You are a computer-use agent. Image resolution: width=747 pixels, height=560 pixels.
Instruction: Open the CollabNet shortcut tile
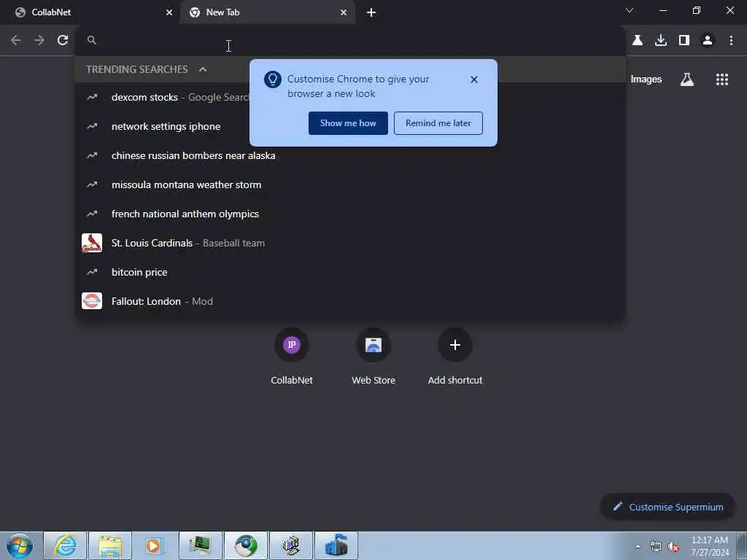[292, 356]
